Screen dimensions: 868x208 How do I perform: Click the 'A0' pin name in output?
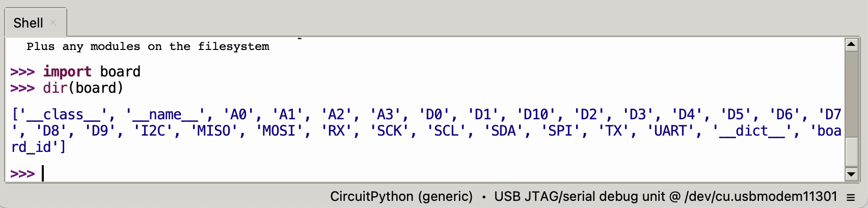click(x=238, y=114)
